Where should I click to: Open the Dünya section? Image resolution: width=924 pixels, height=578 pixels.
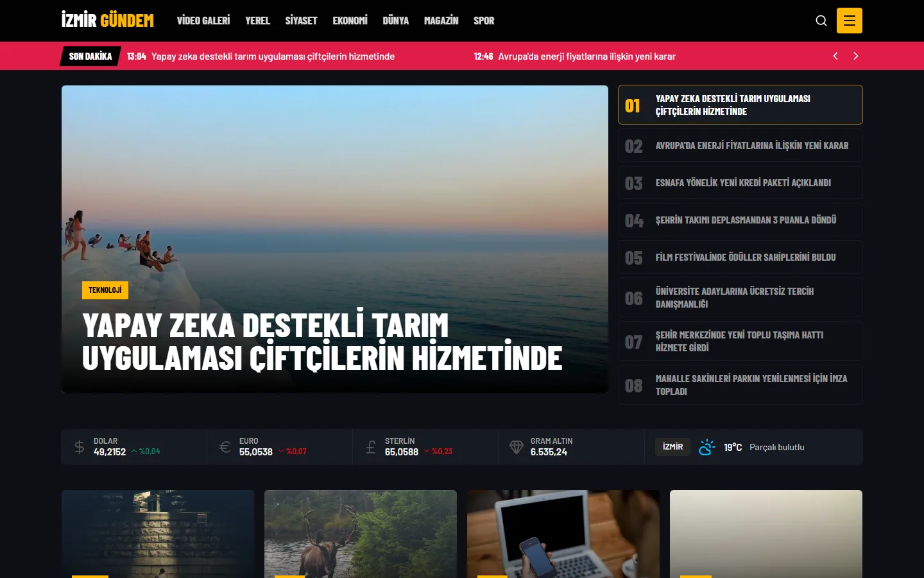[x=395, y=21]
